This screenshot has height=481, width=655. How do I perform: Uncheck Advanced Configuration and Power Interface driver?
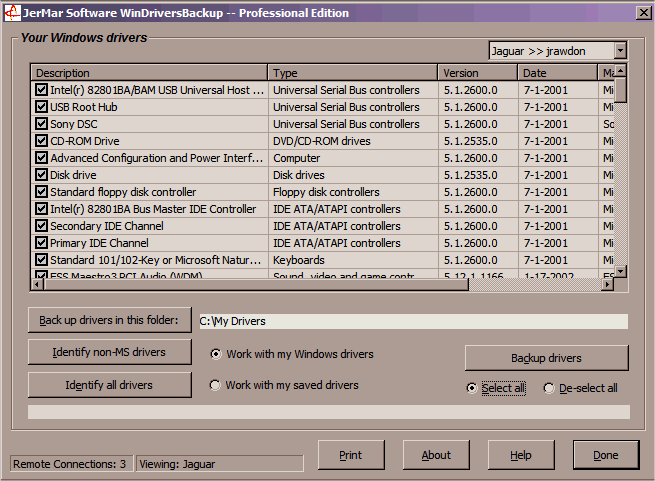[x=41, y=158]
